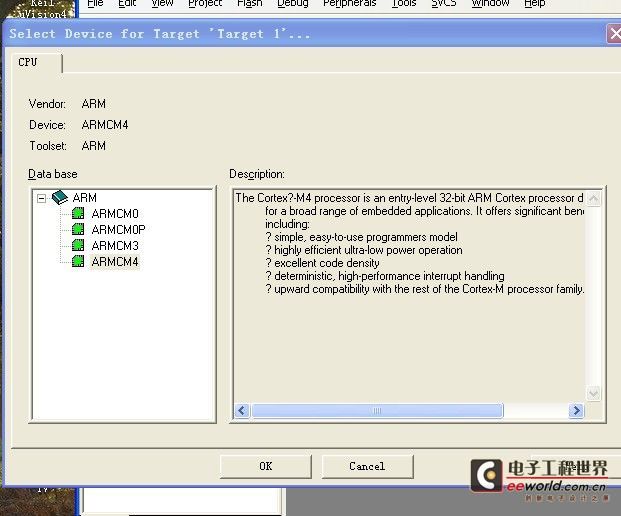Select ARMCM3 device in database
This screenshot has height=516, width=621.
click(x=115, y=246)
